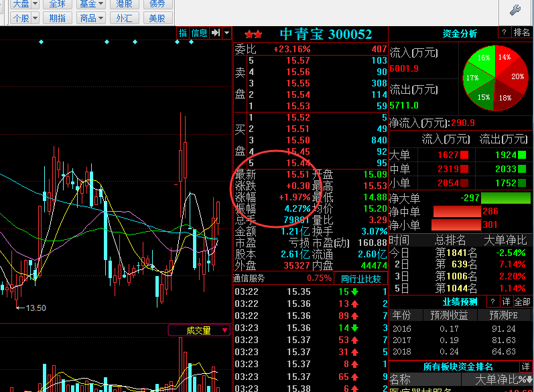Image resolution: width=534 pixels, height=392 pixels.
Task: Click the sort arrow on 大单净比% header
Action: [530, 379]
